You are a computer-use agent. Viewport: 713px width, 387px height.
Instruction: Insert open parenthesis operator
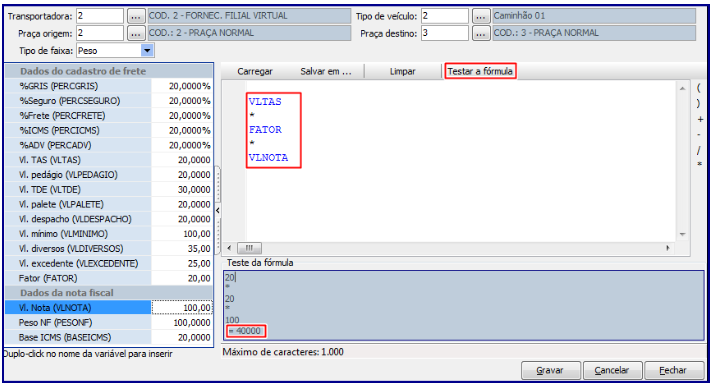699,88
